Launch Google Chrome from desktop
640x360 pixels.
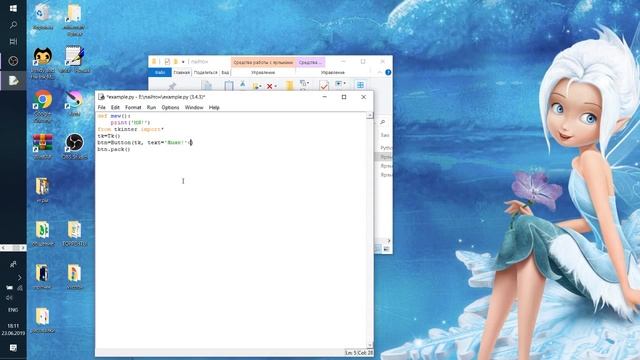(42, 106)
